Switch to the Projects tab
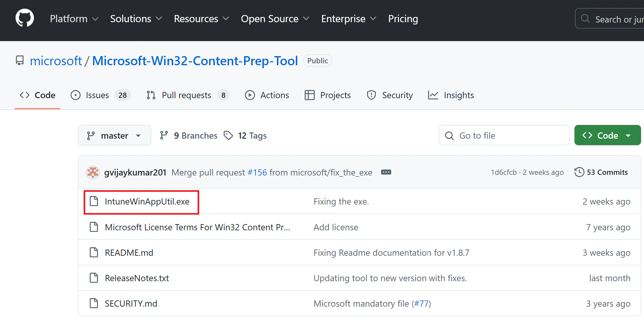Screen dimensions: 644x320 point(328,95)
